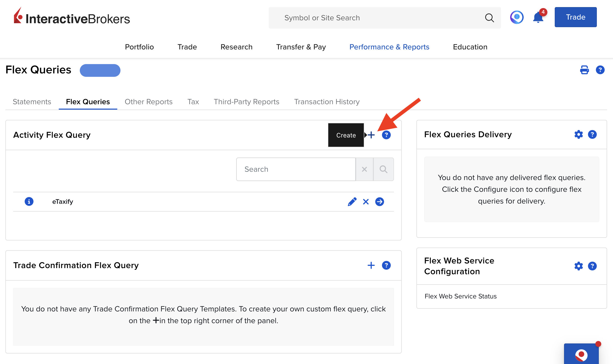
Task: Open the Trade menu in the navigation bar
Action: pyautogui.click(x=187, y=47)
